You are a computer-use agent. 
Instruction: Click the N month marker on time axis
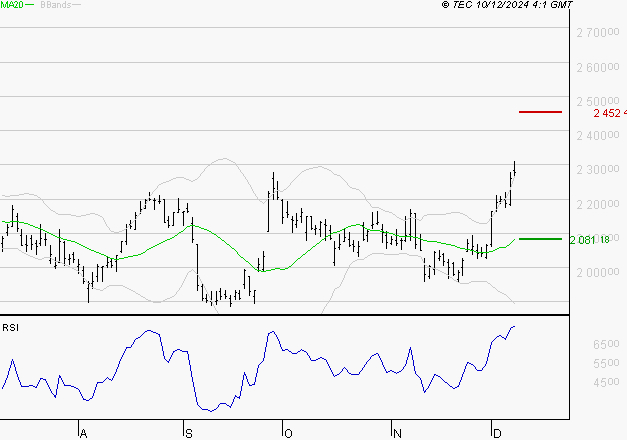397,433
